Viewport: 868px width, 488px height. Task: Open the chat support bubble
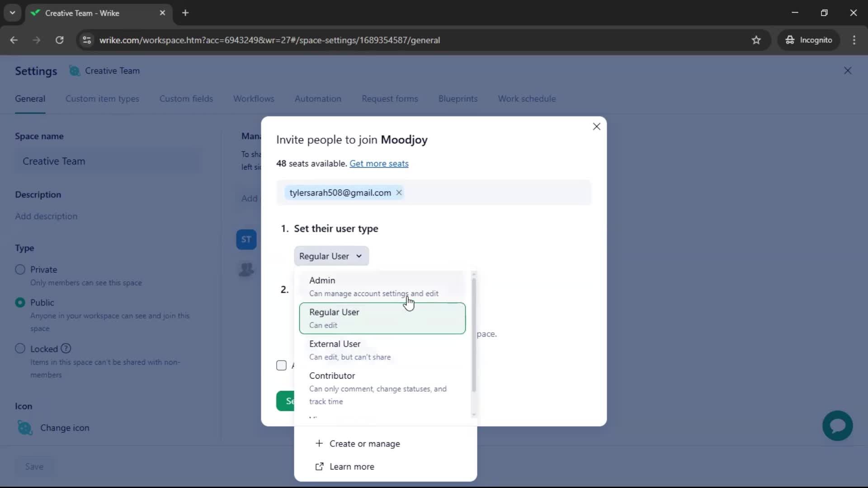[837, 426]
